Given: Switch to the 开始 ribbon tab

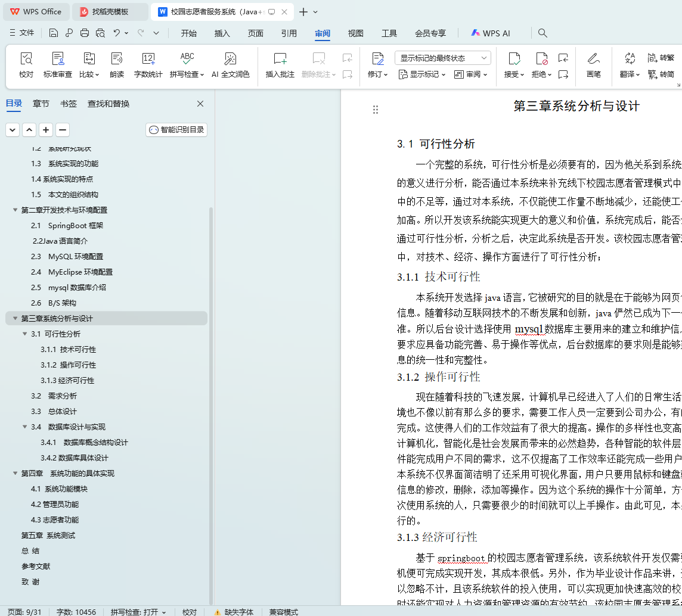Looking at the screenshot, I should coord(189,33).
